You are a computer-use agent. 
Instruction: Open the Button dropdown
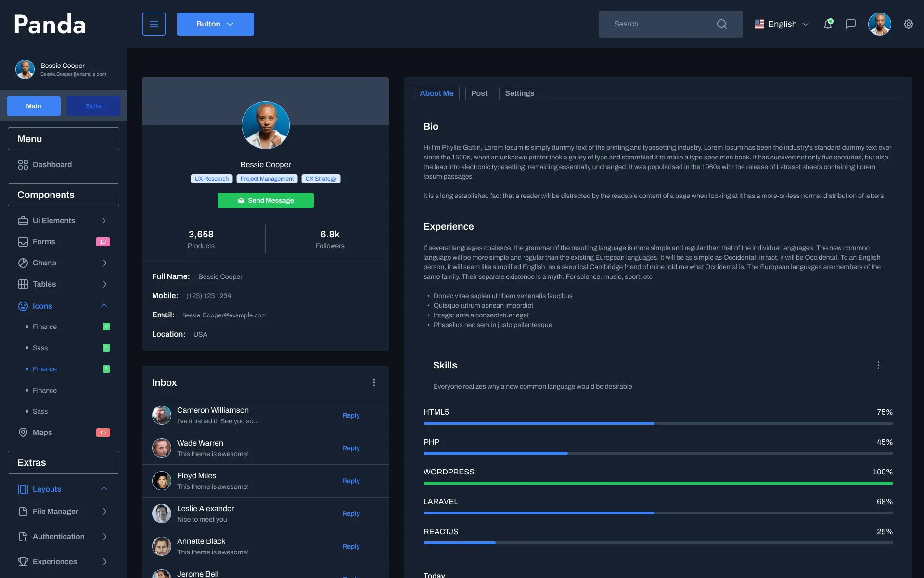pos(215,24)
